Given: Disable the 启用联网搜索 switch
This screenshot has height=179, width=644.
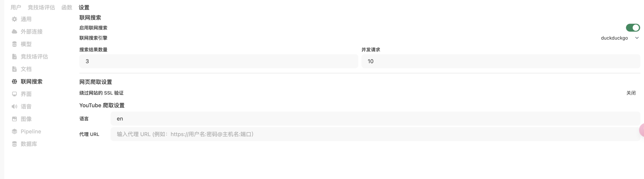Looking at the screenshot, I should (x=632, y=28).
